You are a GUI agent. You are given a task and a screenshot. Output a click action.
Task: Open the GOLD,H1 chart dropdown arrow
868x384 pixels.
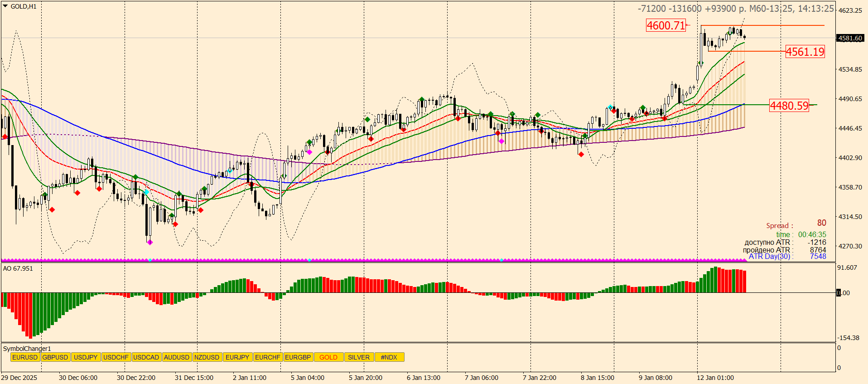click(5, 6)
